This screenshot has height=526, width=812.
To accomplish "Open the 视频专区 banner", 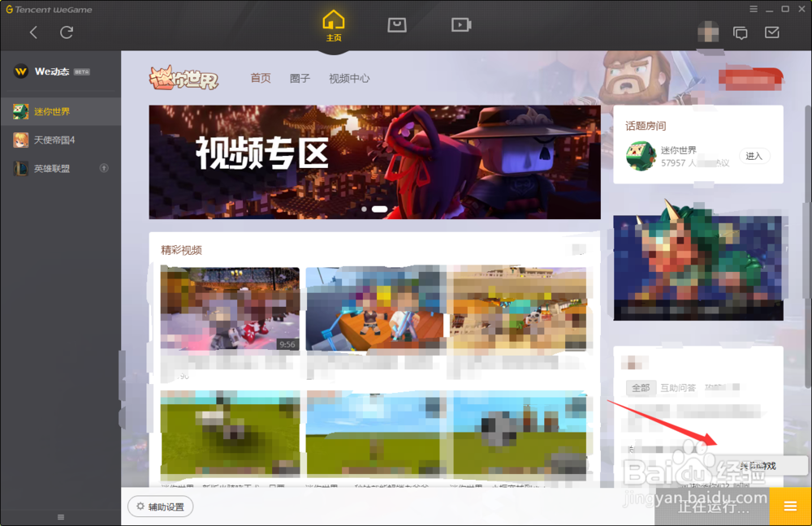I will (x=375, y=162).
